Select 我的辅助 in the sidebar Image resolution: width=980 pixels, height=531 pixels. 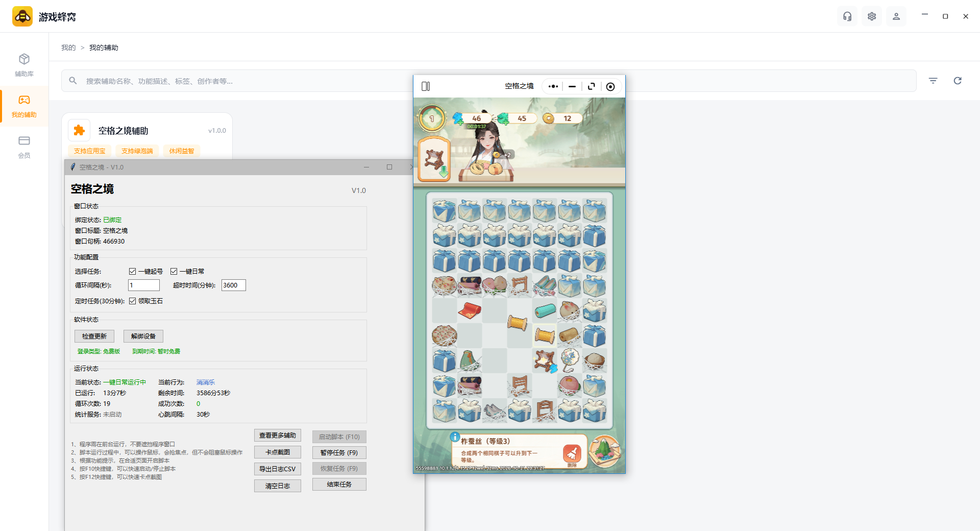point(24,106)
